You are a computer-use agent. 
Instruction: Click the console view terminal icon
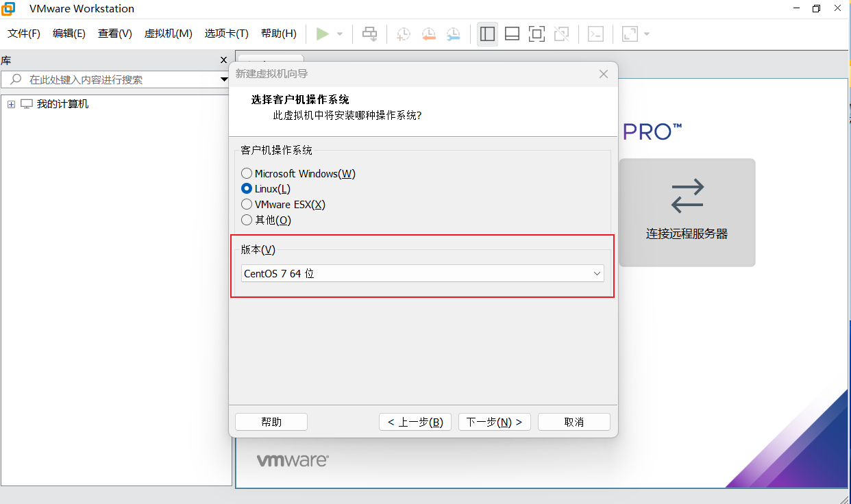pos(596,34)
